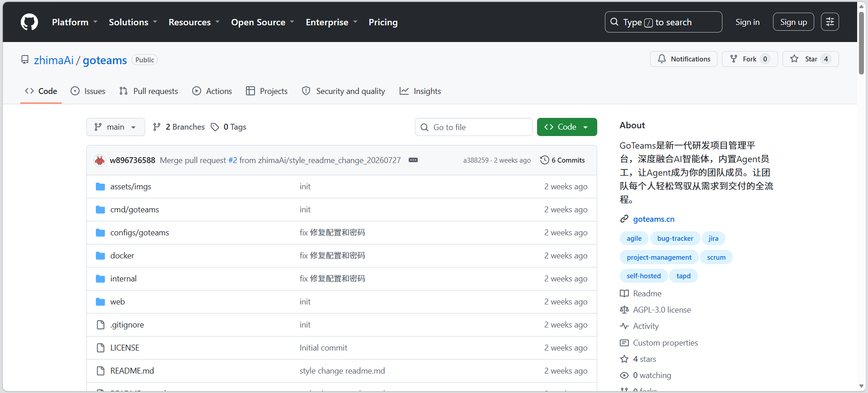The image size is (868, 393).
Task: Click the pulse icon beside Activity
Action: [624, 326]
